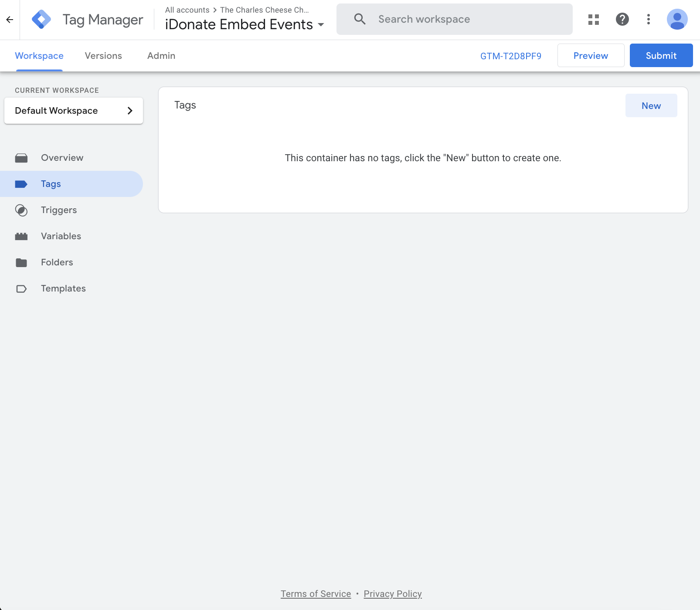Click the Templates sidebar icon
The height and width of the screenshot is (610, 700).
point(21,288)
